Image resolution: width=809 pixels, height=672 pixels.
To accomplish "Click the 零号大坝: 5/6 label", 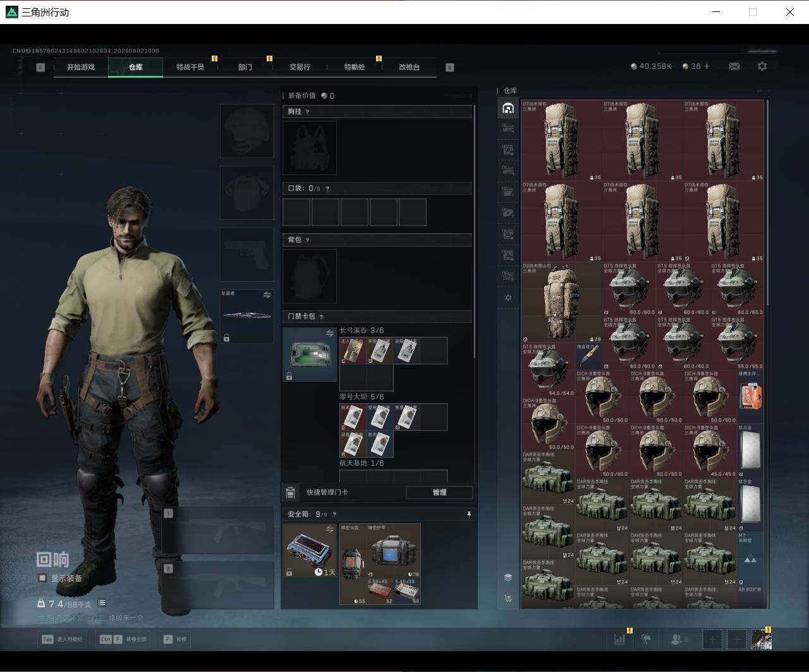I will point(362,397).
